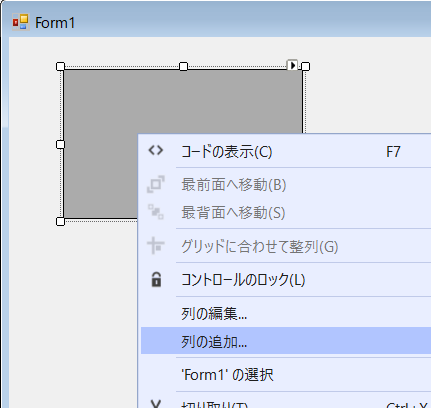Click the bring-to-front icon beside 最前面へ移動
431x408 pixels.
[x=156, y=184]
